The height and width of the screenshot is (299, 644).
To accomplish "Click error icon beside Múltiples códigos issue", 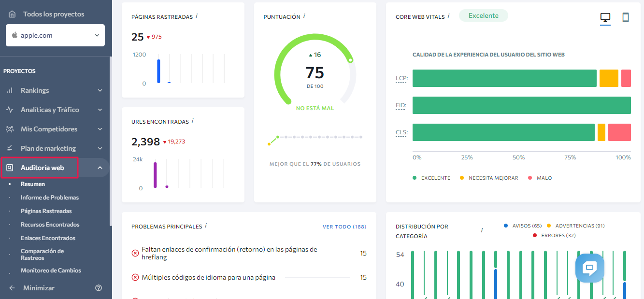I will (135, 277).
